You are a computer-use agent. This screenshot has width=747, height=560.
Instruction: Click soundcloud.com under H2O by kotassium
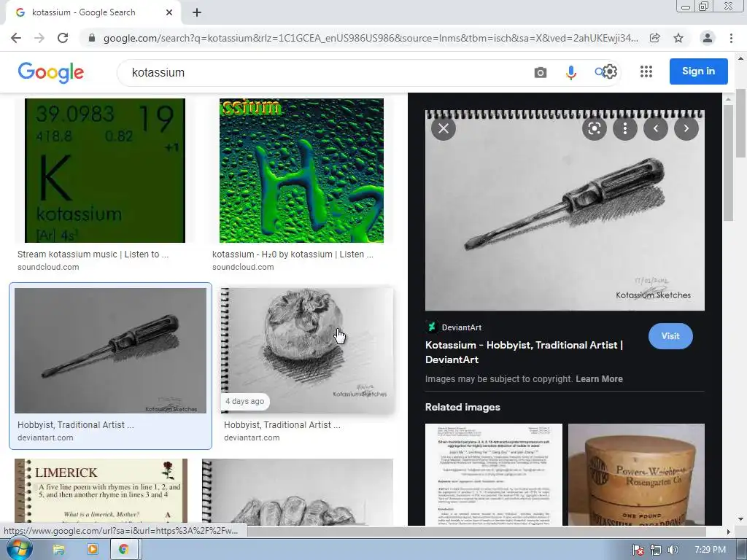coord(243,267)
